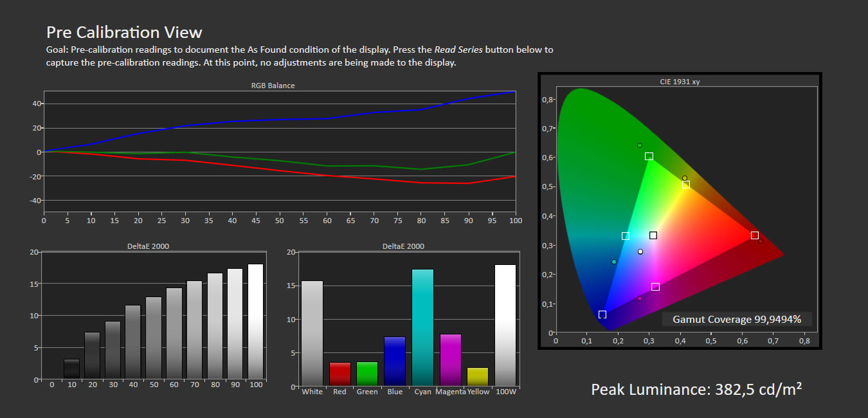Click the Gamut Coverage 99,9494% label

[737, 319]
